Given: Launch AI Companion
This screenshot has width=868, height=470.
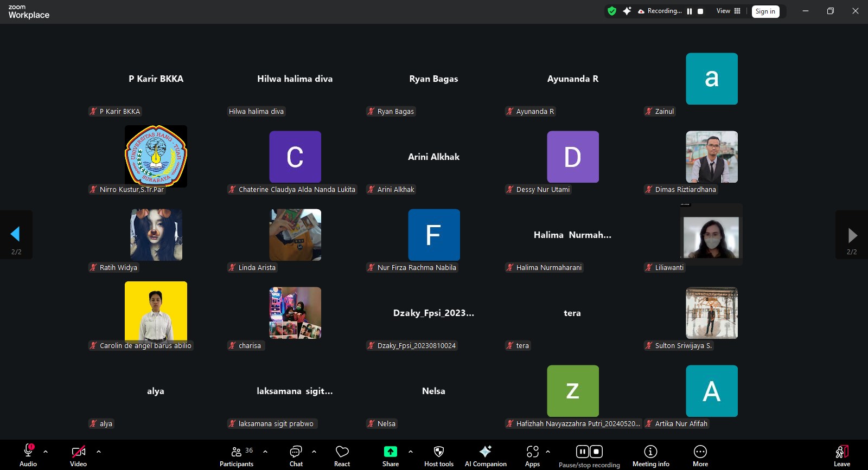Looking at the screenshot, I should pyautogui.click(x=486, y=456).
